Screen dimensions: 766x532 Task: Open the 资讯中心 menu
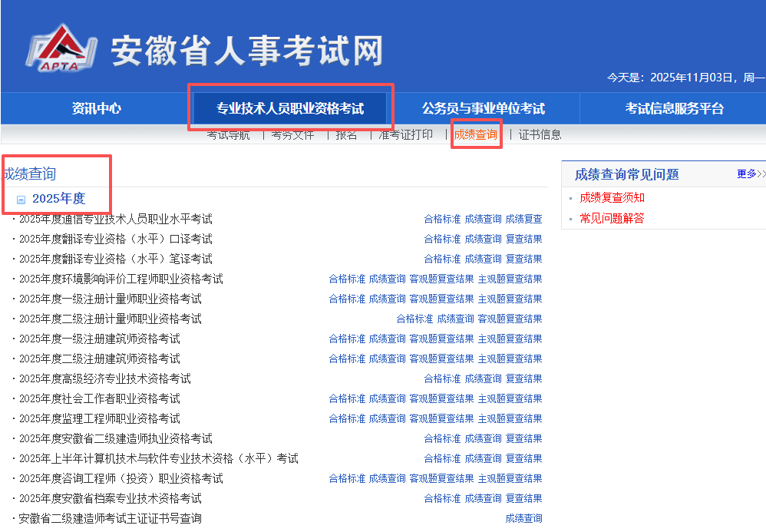96,108
